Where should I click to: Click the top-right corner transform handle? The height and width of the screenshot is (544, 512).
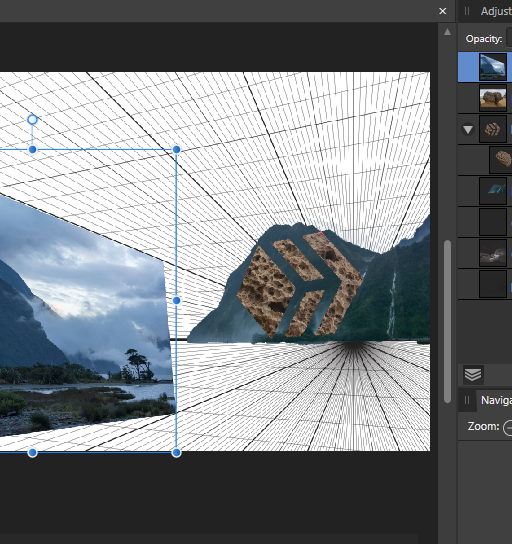tap(176, 150)
